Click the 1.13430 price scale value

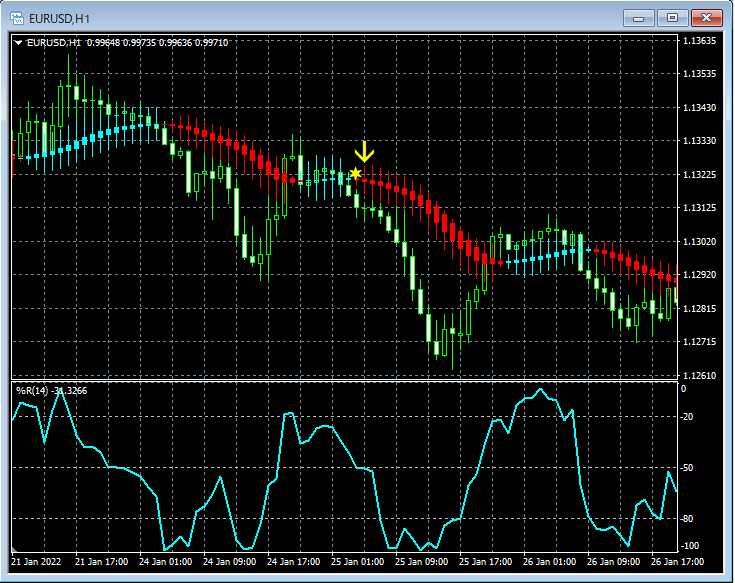tap(699, 108)
